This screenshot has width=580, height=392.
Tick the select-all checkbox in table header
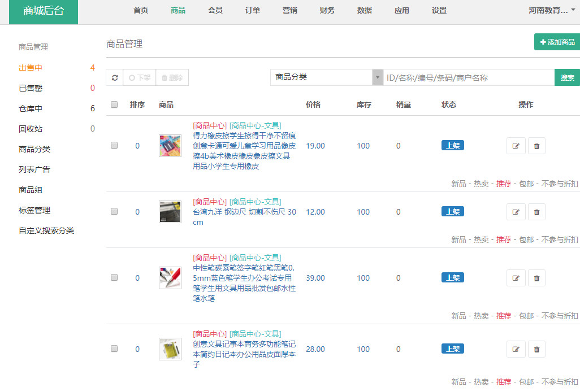(x=114, y=104)
